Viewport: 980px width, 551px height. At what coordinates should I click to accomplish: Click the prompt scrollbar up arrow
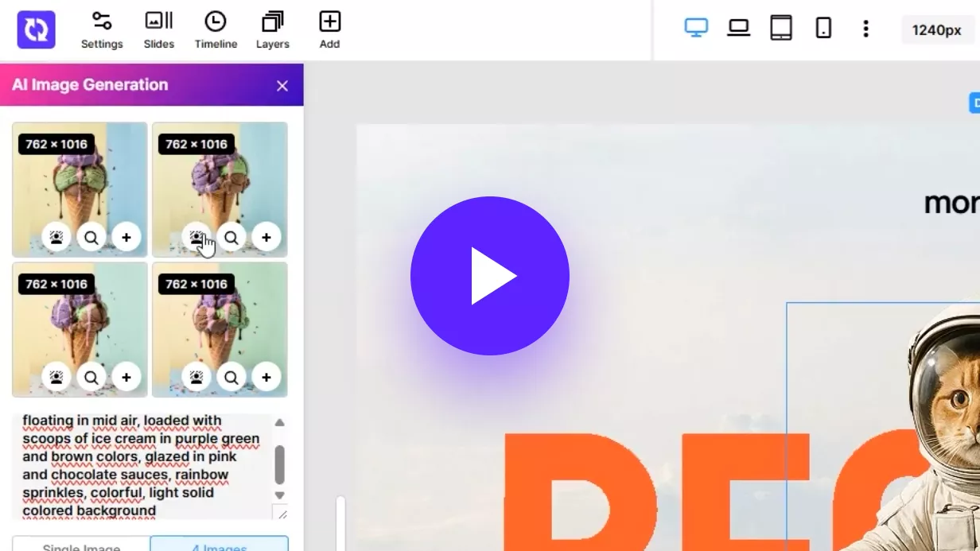tap(279, 422)
